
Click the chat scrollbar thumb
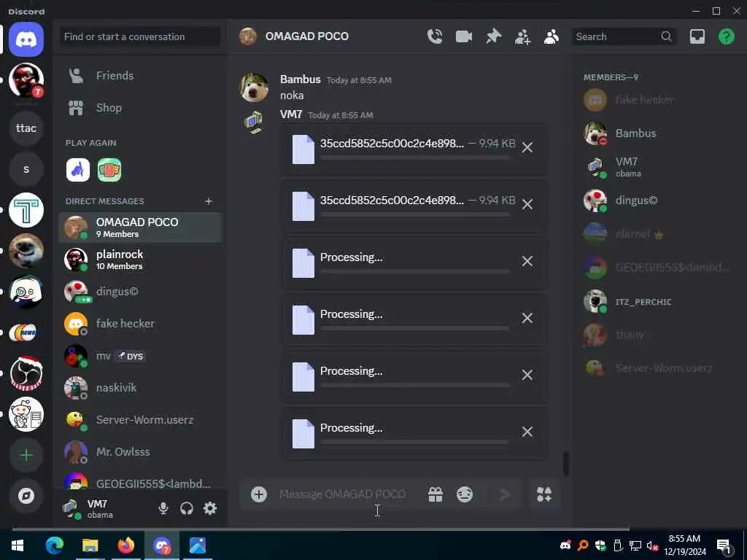(566, 464)
